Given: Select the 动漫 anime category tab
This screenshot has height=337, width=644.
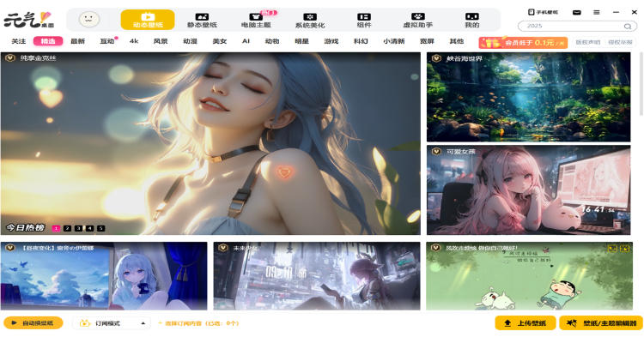Looking at the screenshot, I should 190,41.
